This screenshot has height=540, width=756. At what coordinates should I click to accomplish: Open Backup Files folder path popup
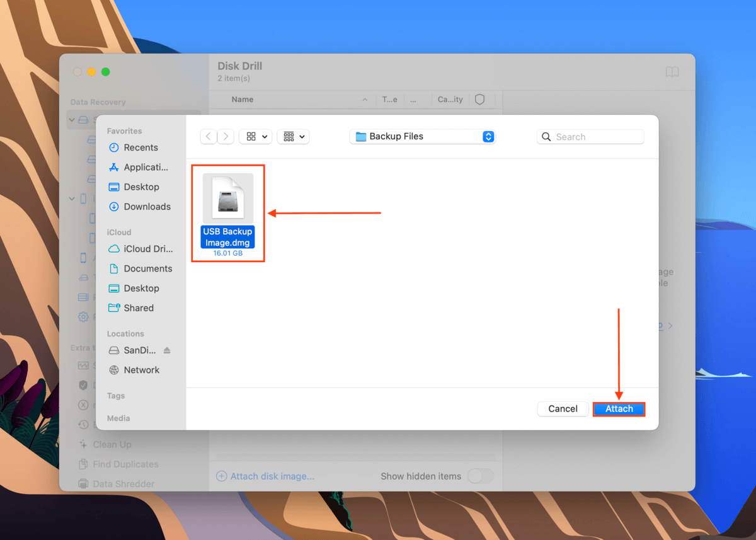423,136
